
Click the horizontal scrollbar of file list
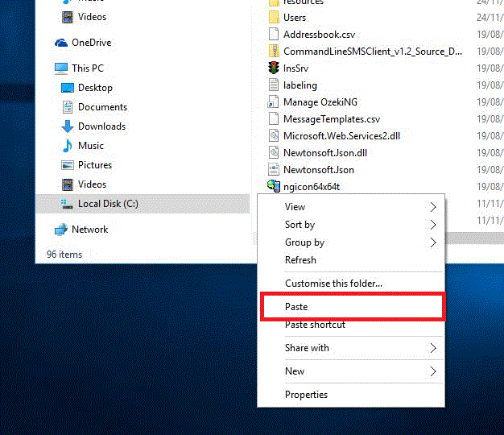pos(474,238)
